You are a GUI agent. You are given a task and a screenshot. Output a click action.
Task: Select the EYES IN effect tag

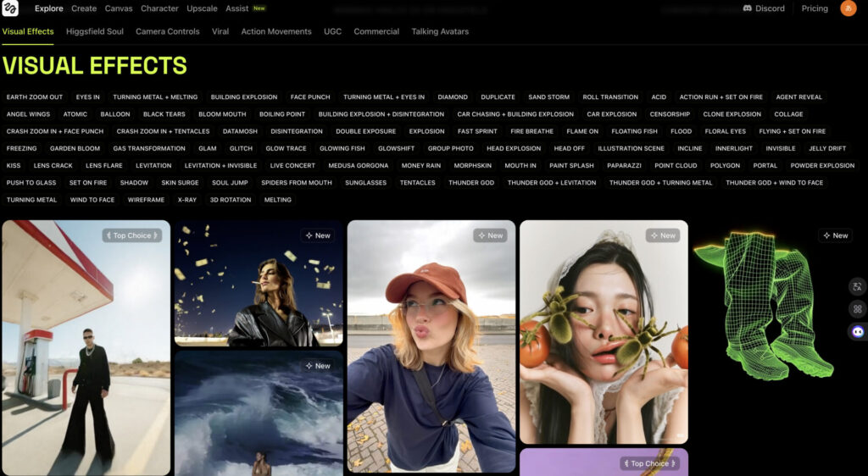click(x=87, y=97)
